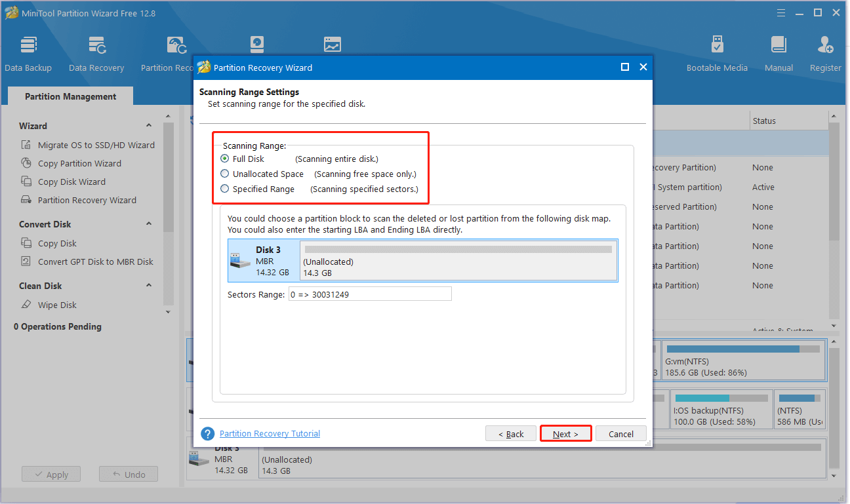Click Partition Recovery Wizard sidebar icon
850x504 pixels.
pos(26,200)
